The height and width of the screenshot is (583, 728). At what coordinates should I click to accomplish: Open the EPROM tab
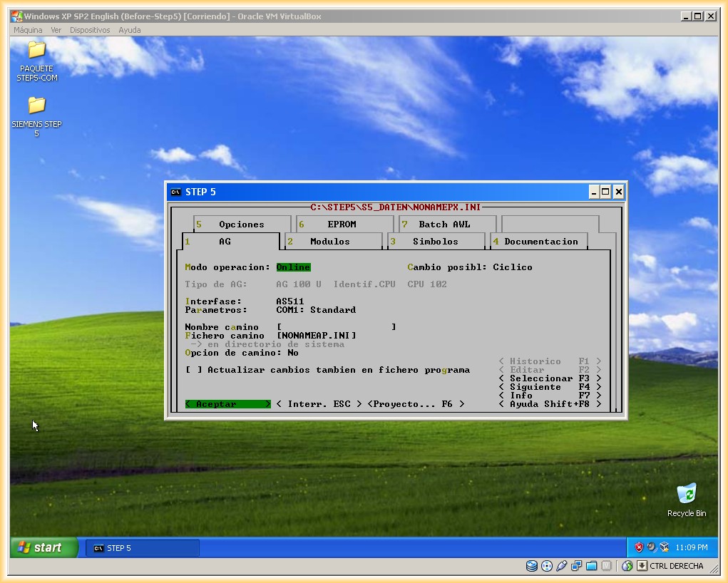pos(342,225)
